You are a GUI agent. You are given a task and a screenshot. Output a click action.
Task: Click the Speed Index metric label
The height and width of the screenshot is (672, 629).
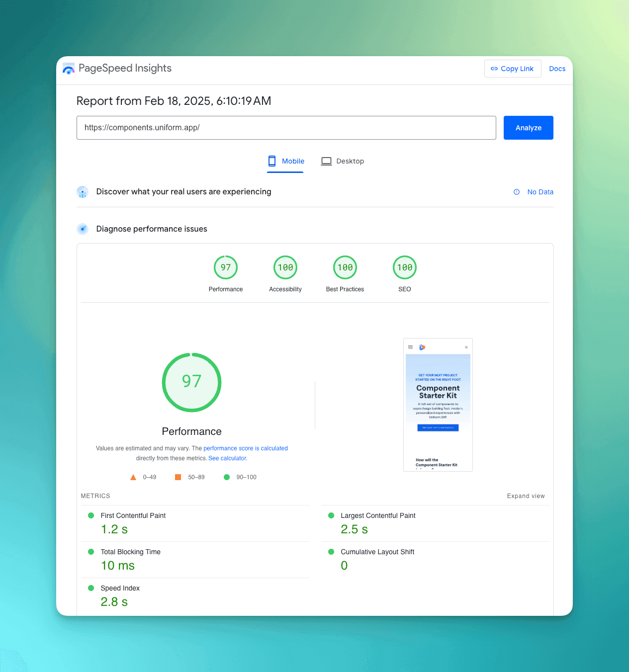point(120,588)
